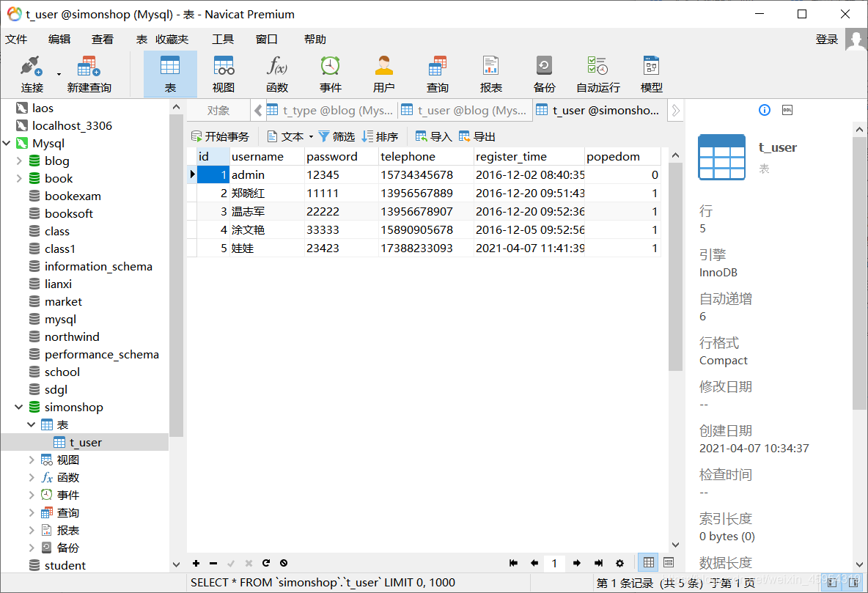Expand the blog database node

pyautogui.click(x=19, y=161)
